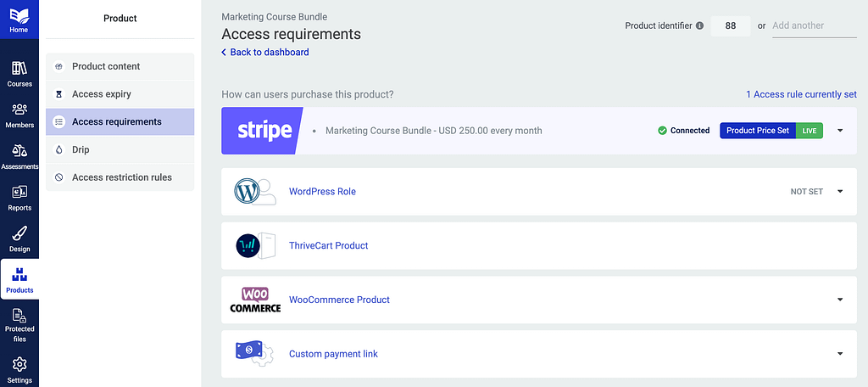This screenshot has height=387, width=868.
Task: Open the Drip tab
Action: [x=120, y=149]
